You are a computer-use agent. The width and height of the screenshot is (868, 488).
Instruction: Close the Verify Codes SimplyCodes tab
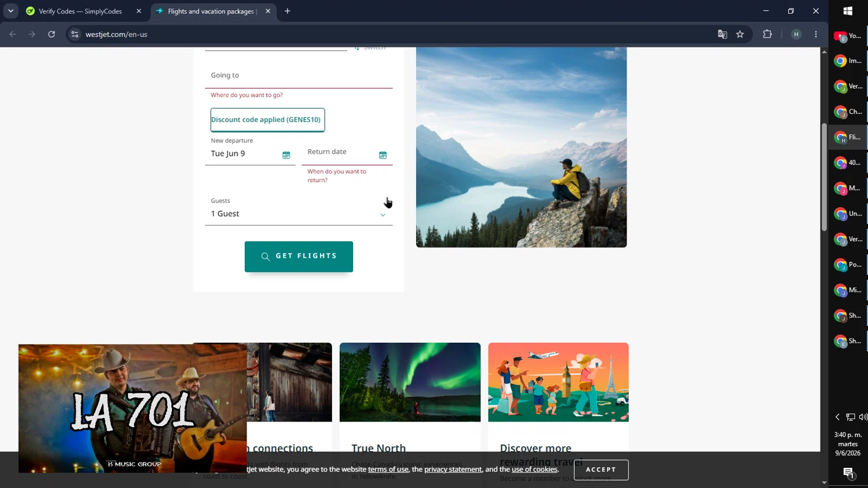pos(139,11)
